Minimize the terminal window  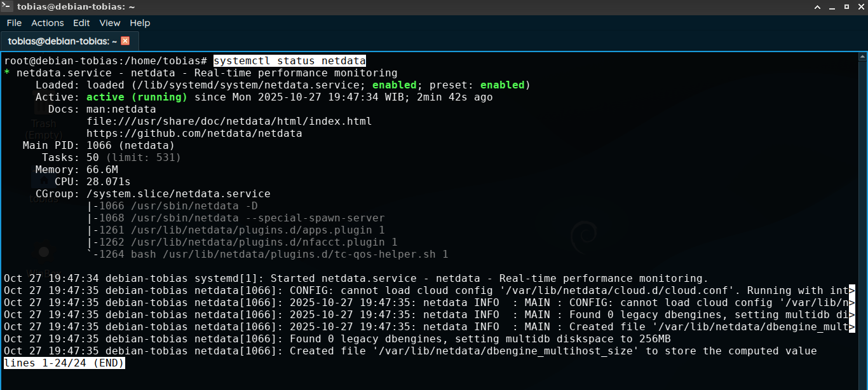pyautogui.click(x=832, y=7)
